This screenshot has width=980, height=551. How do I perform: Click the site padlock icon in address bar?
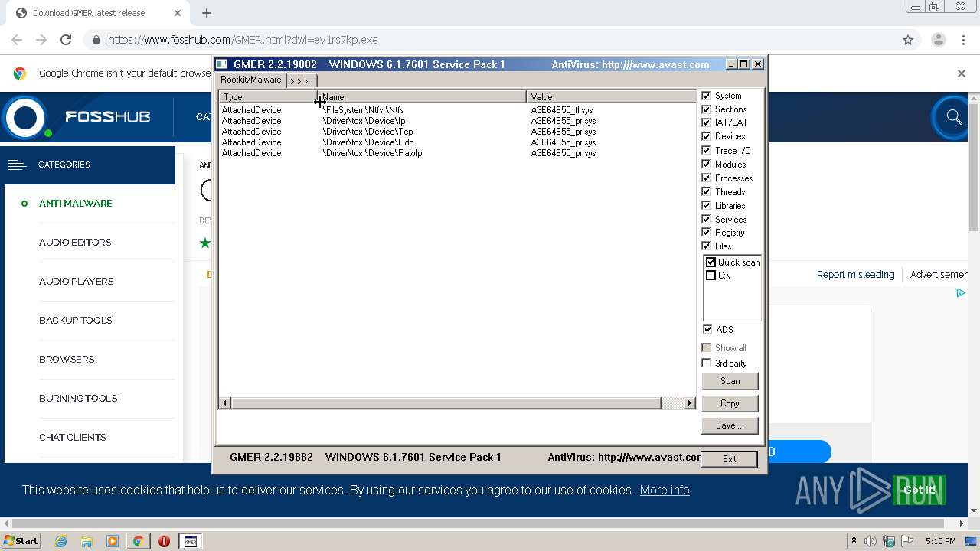click(x=96, y=40)
